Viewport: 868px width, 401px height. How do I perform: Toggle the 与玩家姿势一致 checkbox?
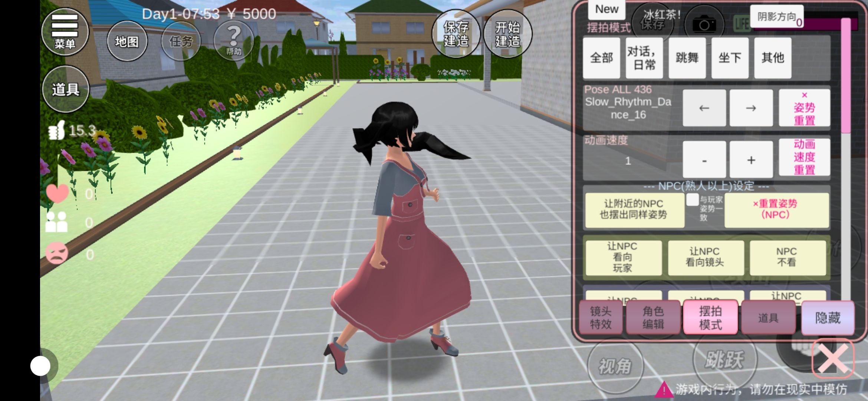pos(692,200)
